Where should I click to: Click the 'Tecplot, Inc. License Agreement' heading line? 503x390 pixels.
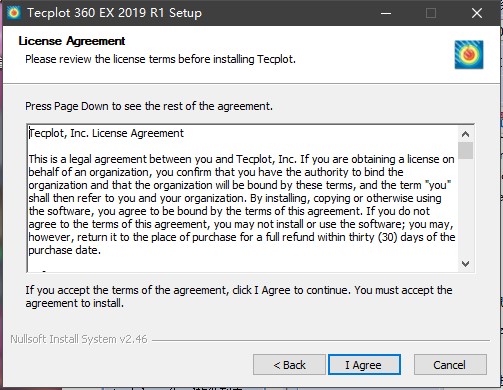106,133
